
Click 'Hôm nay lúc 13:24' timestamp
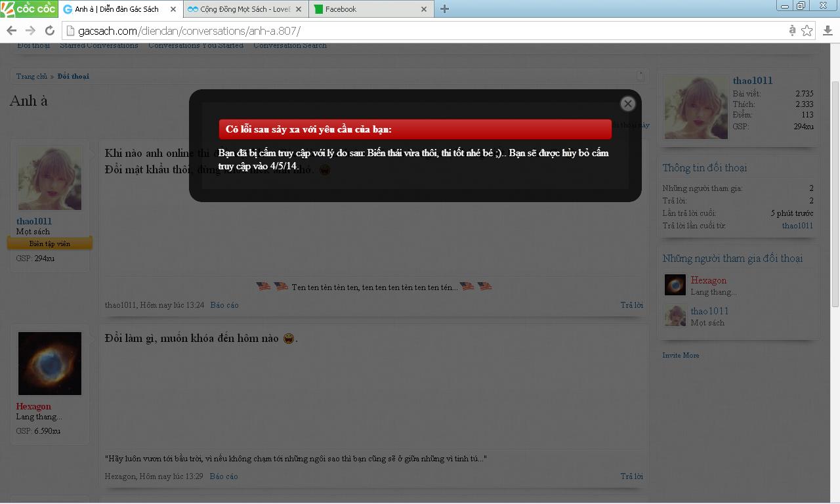tap(172, 305)
